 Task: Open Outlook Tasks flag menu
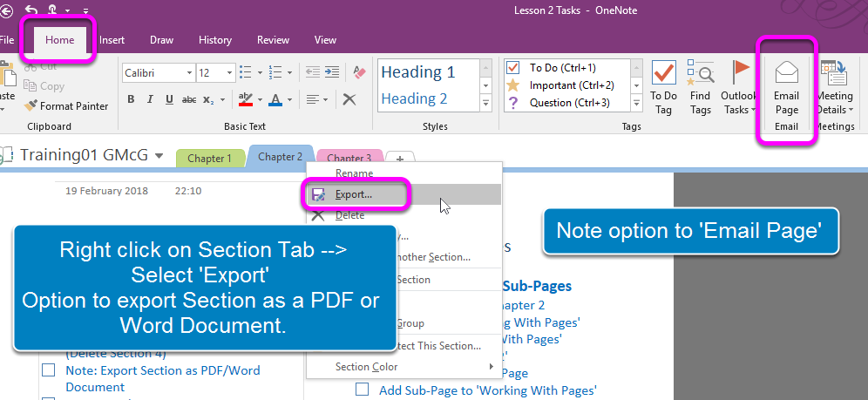[740, 88]
